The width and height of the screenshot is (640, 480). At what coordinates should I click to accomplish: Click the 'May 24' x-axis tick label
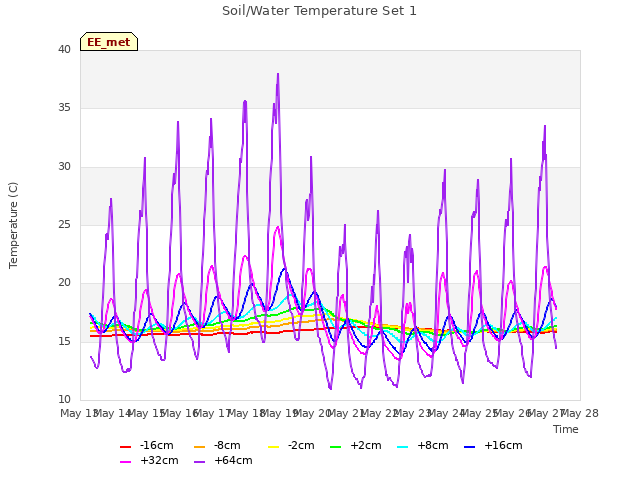[x=446, y=413]
